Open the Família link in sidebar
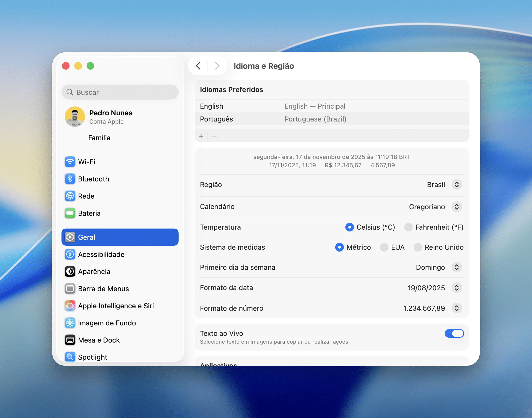This screenshot has height=418, width=532. 99,138
